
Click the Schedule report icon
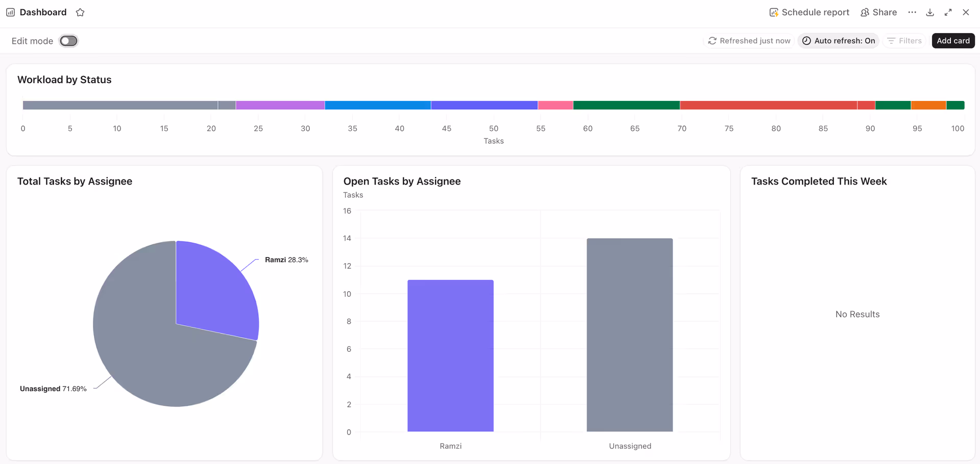point(774,12)
